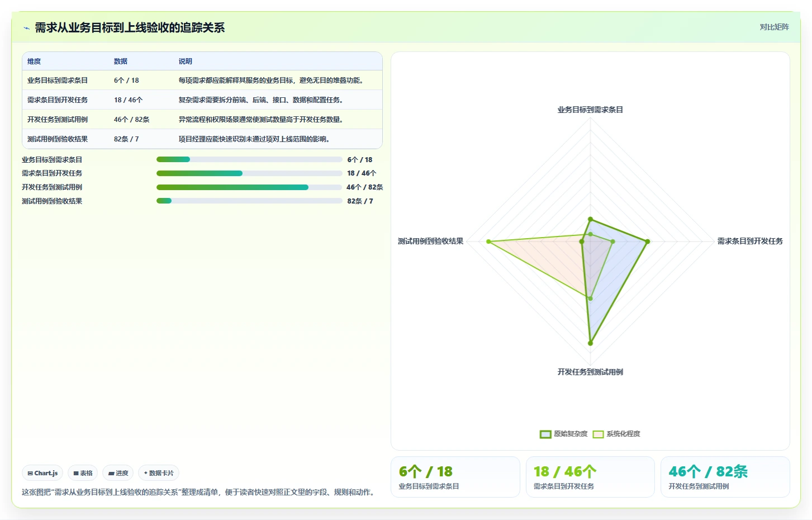
Task: Select table cell 开发任务到测试用例
Action: (x=58, y=120)
